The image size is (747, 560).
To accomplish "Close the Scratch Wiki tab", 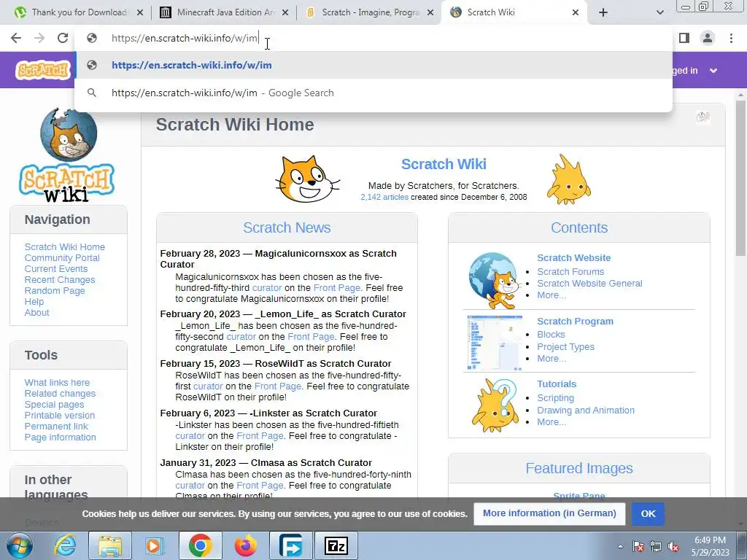I will click(x=576, y=13).
